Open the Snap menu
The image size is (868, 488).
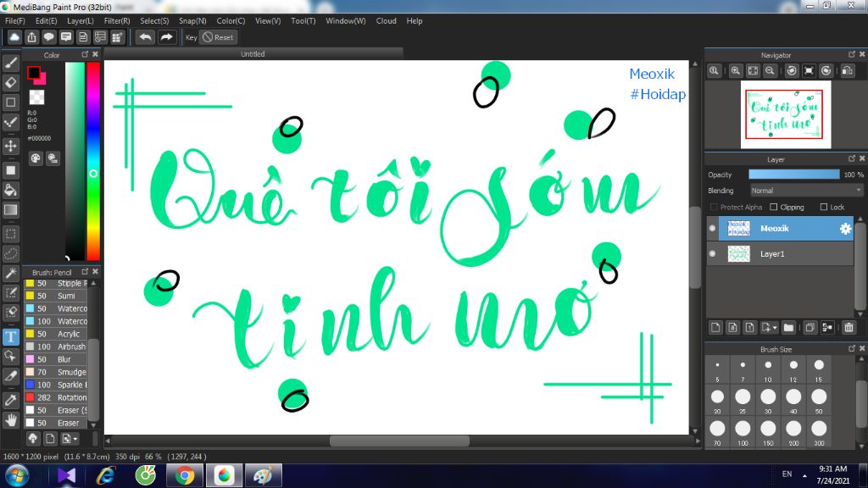point(192,21)
